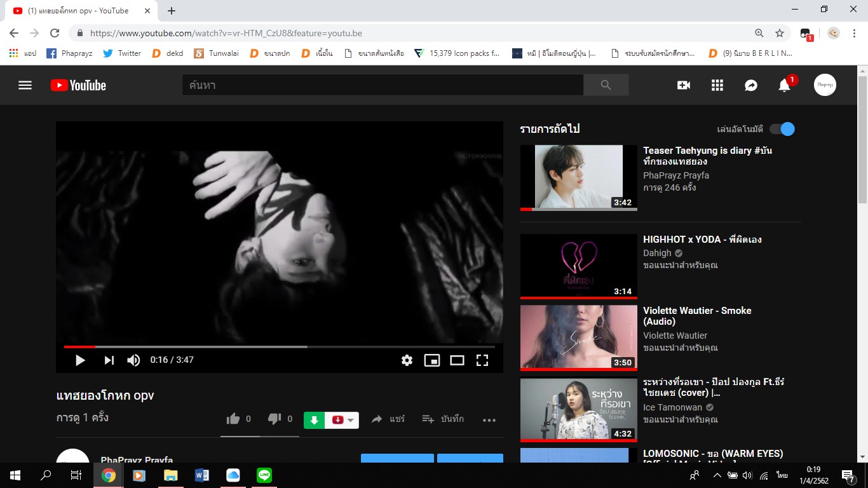The height and width of the screenshot is (488, 868).
Task: Visit the Ice Tamonwan channel
Action: (x=673, y=407)
